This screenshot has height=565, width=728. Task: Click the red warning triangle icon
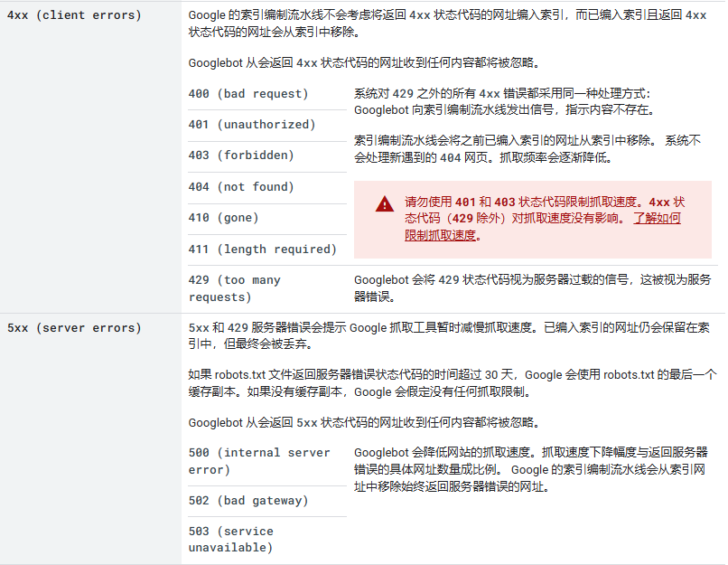[x=385, y=204]
